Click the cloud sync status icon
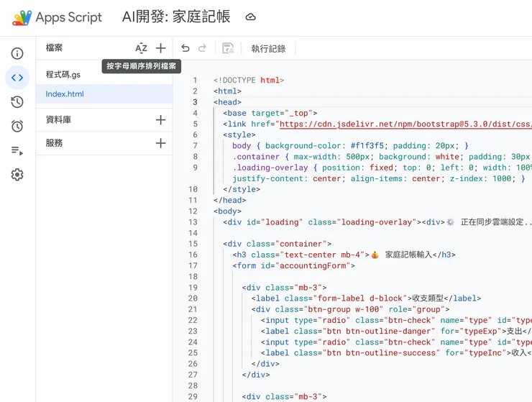Screen dimensions: 532x402 pyautogui.click(x=251, y=17)
